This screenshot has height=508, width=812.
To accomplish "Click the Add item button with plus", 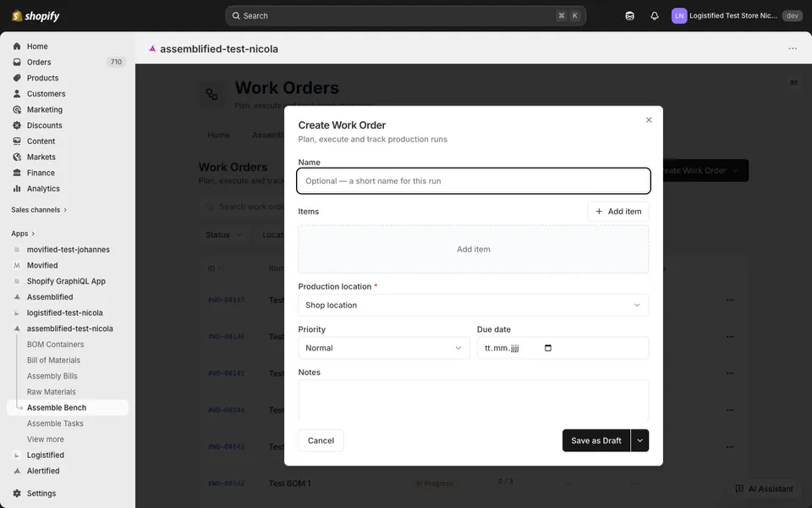I will [x=617, y=212].
